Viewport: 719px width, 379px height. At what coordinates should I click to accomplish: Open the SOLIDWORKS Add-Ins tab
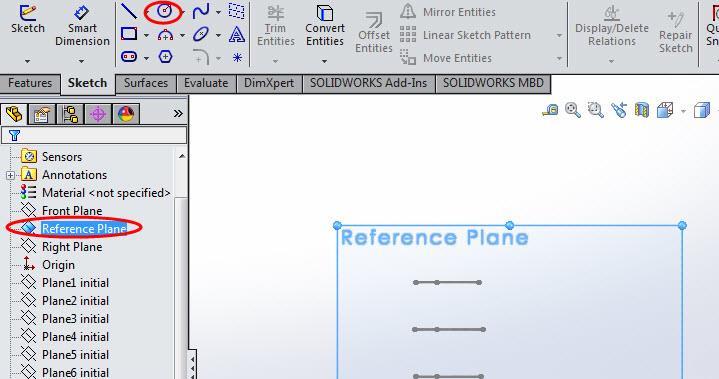click(x=368, y=83)
